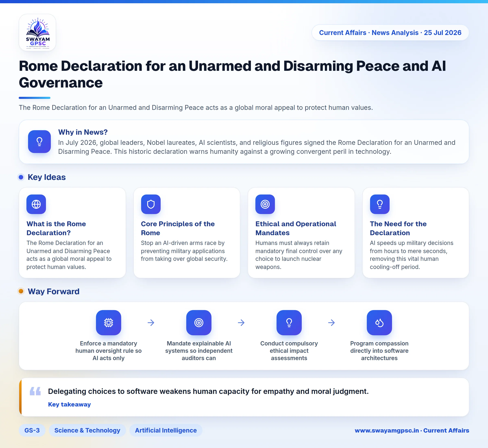Click the arrow after the Enforce oversight step
Viewport: 488px width, 448px height.
151,322
